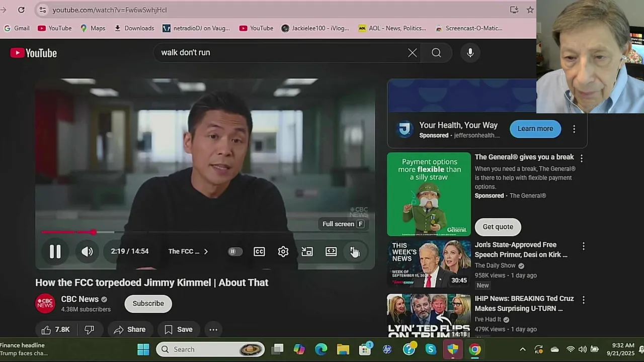Viewport: 644px width, 362px height.
Task: Open Task View on taskbar
Action: click(x=278, y=349)
